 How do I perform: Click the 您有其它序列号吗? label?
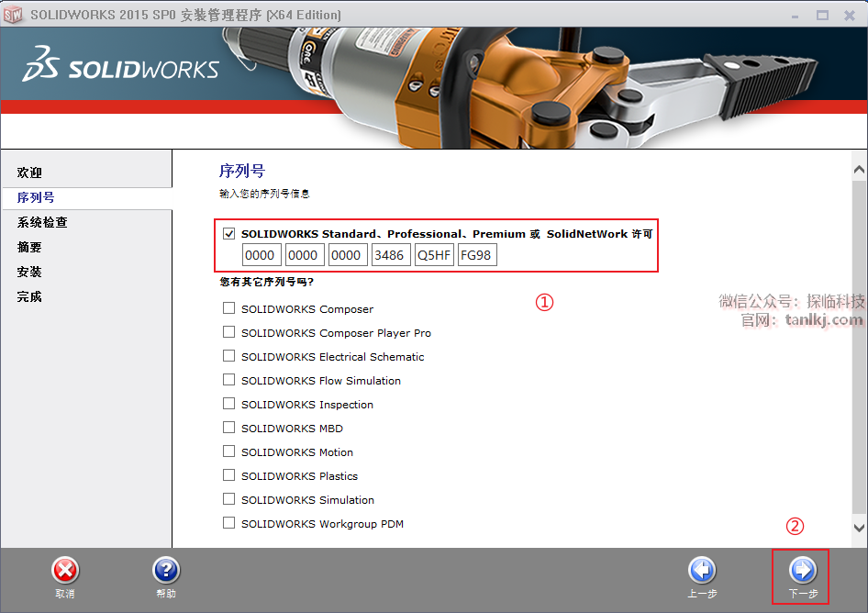(x=266, y=282)
